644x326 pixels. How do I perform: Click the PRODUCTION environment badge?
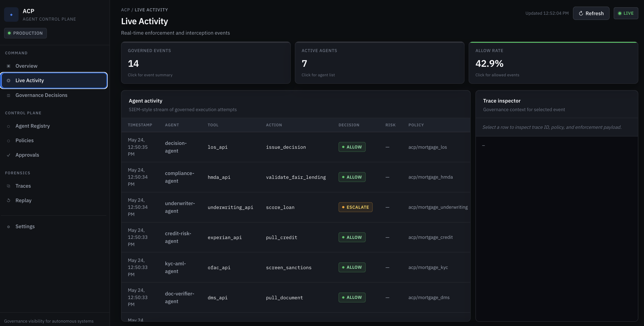(25, 33)
